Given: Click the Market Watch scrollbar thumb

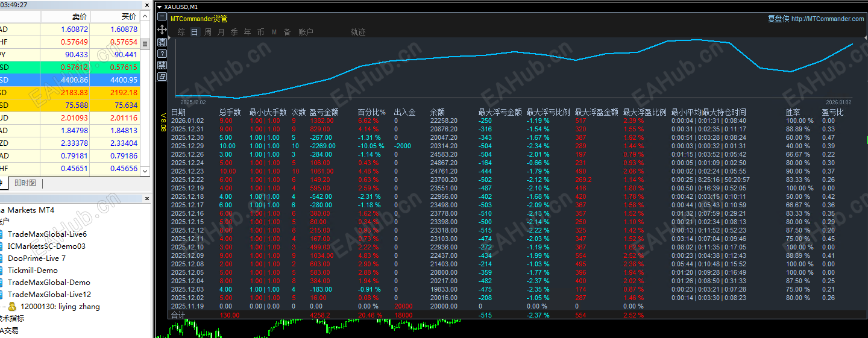Looking at the screenshot, I should [145, 43].
